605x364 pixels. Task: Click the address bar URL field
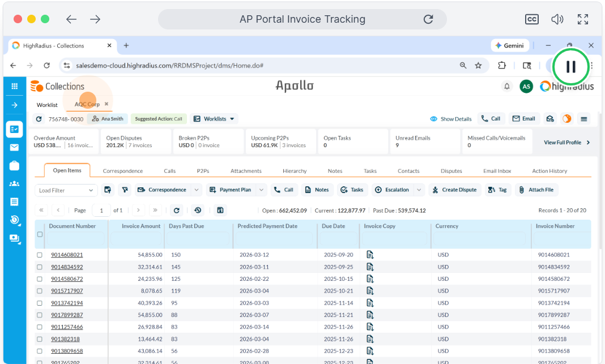tap(170, 65)
